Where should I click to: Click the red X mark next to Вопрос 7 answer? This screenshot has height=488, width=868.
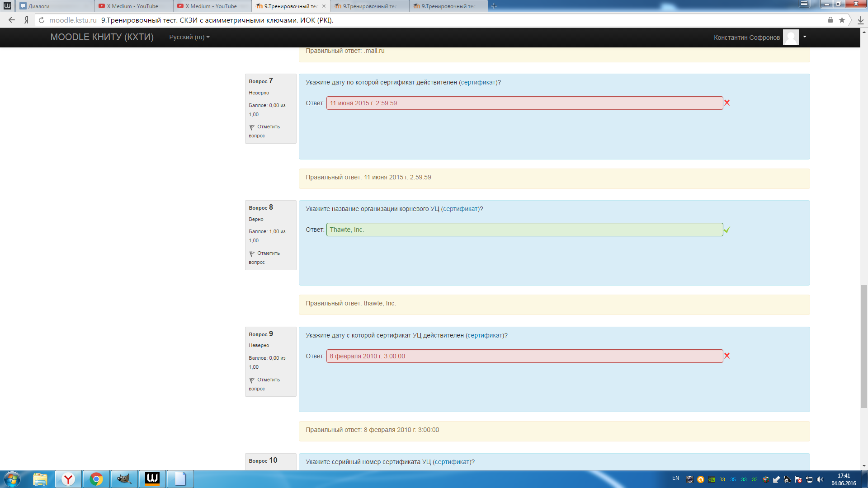pos(727,103)
